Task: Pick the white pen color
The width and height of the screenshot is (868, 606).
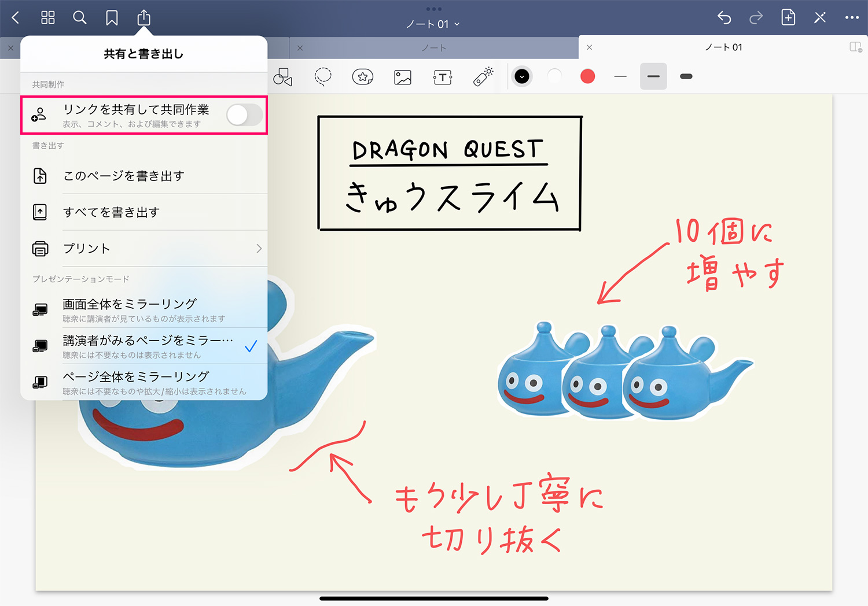Action: tap(554, 76)
